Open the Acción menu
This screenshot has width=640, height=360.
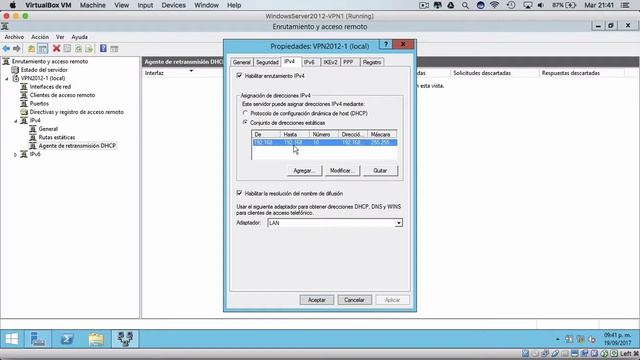(40, 37)
